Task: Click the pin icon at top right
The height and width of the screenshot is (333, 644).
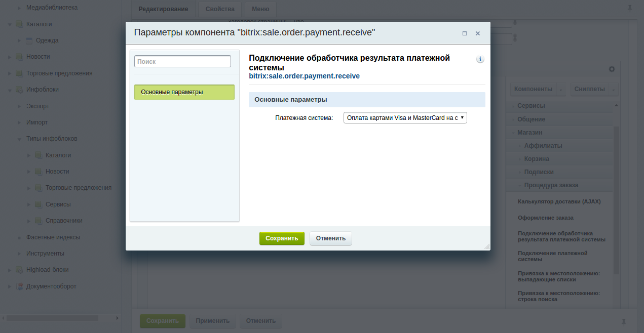Action: pyautogui.click(x=630, y=9)
